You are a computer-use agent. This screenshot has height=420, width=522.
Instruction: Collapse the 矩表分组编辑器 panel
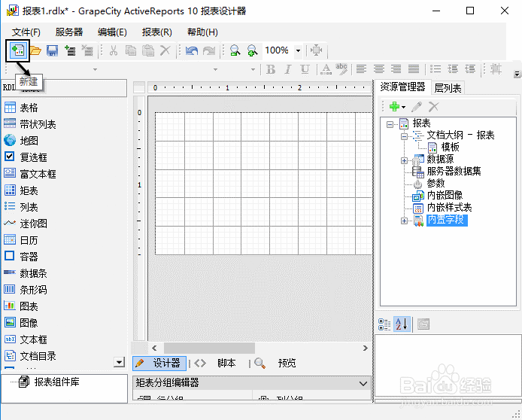pyautogui.click(x=363, y=383)
